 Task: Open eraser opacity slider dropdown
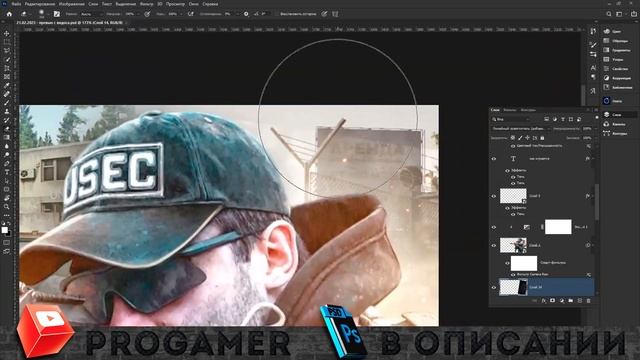point(139,14)
